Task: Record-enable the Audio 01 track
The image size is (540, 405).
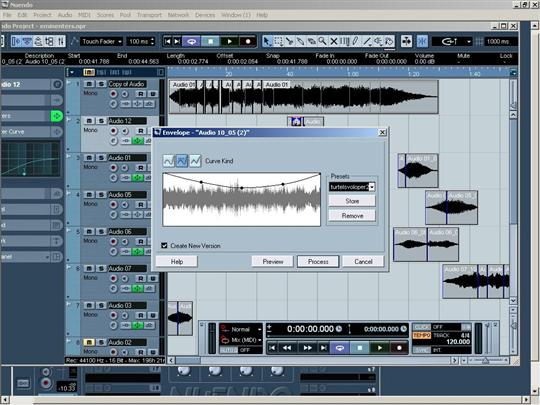Action: pyautogui.click(x=113, y=168)
